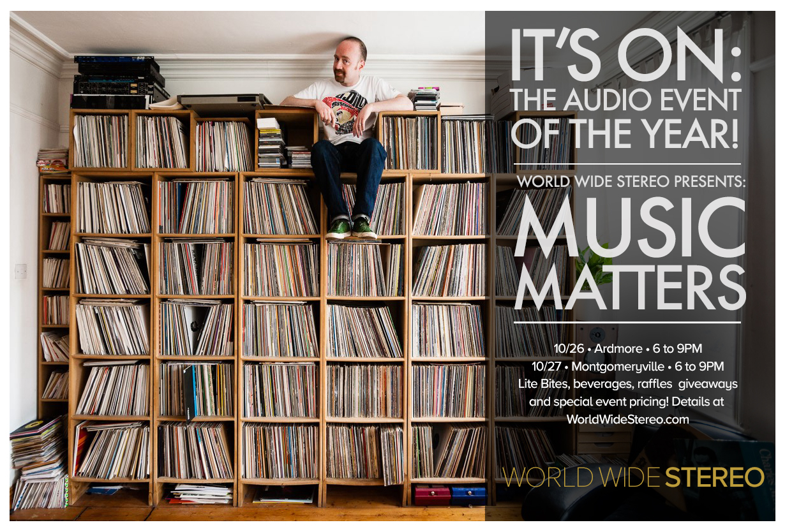
Task: Click the record pile on the floor
Action: (39, 463)
